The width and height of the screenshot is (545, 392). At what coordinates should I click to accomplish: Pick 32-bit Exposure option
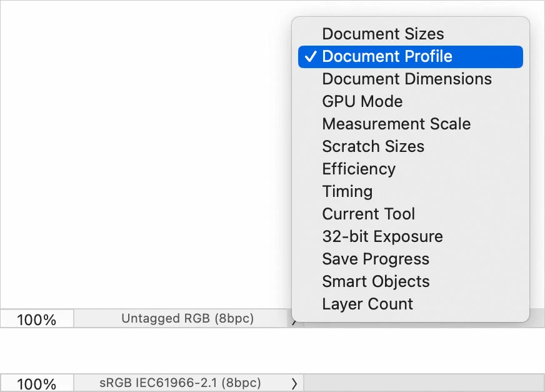[382, 236]
